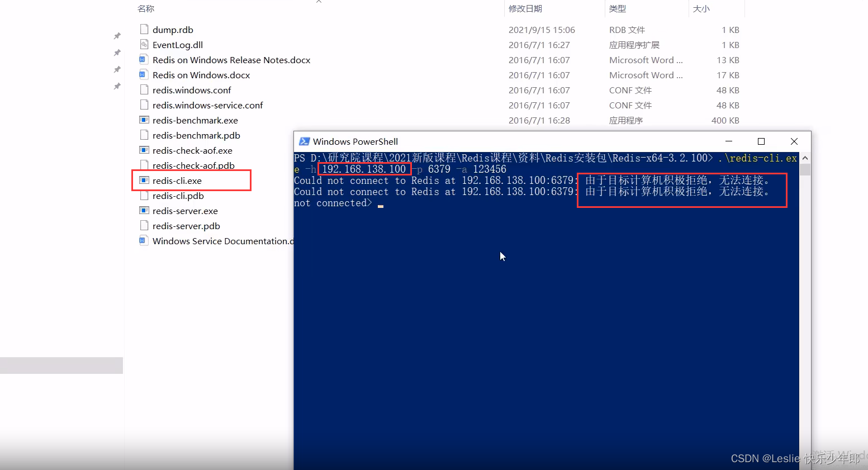Image resolution: width=868 pixels, height=470 pixels.
Task: Select the file name redis.windows.conf
Action: pyautogui.click(x=192, y=90)
